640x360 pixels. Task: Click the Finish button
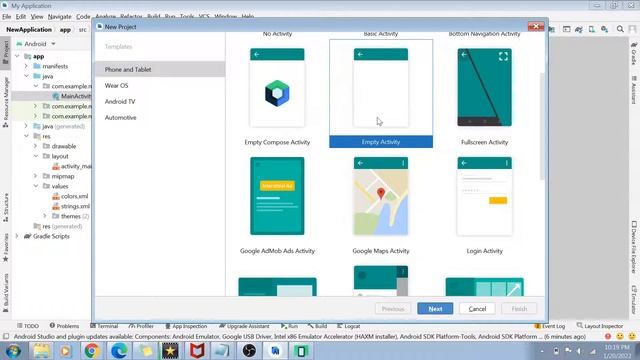click(519, 309)
